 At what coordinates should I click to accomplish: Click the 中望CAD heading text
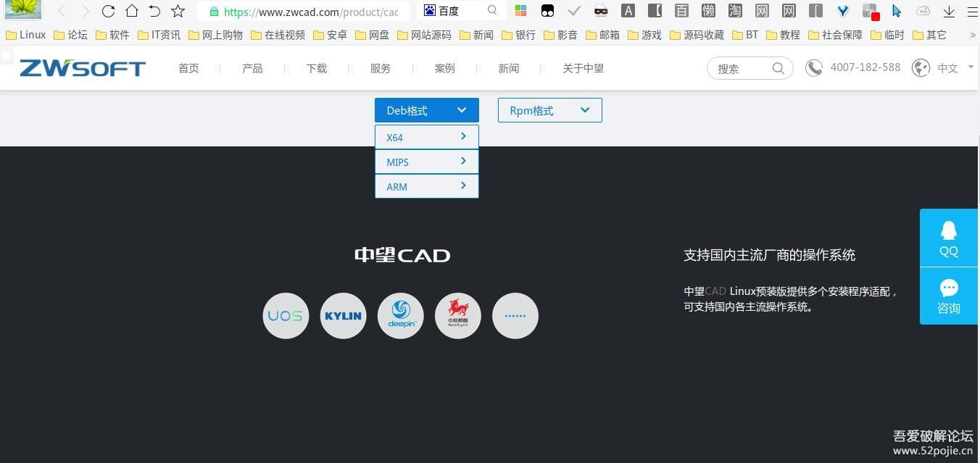(402, 255)
